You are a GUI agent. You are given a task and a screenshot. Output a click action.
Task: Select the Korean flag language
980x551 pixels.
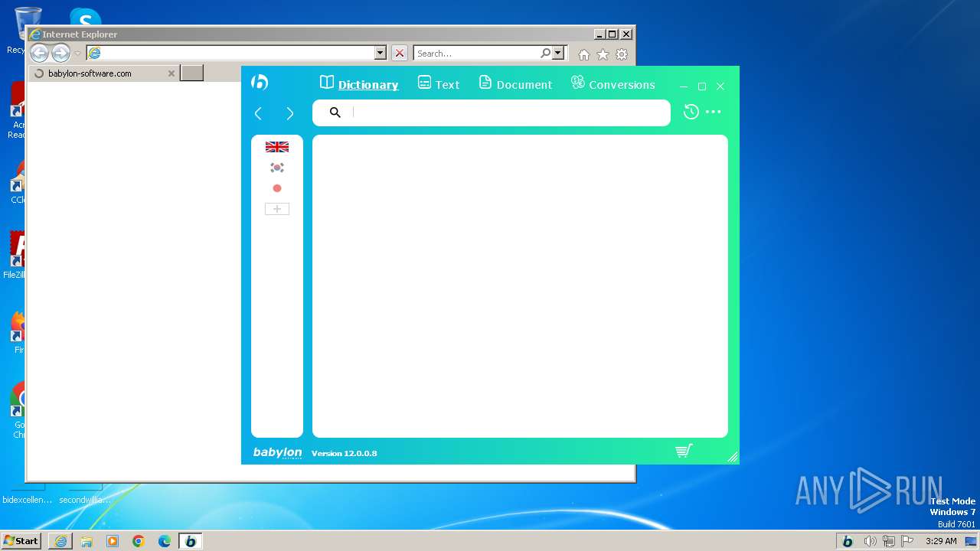(x=277, y=168)
